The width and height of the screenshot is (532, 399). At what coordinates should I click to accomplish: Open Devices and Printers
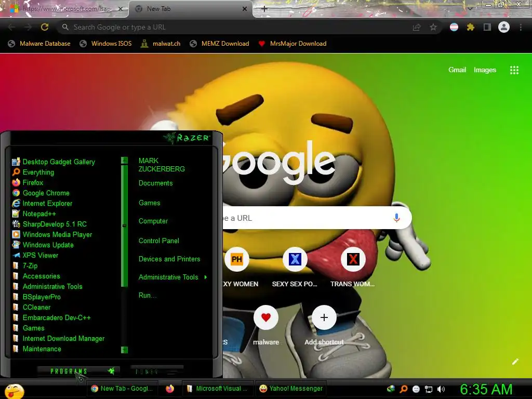click(x=169, y=259)
